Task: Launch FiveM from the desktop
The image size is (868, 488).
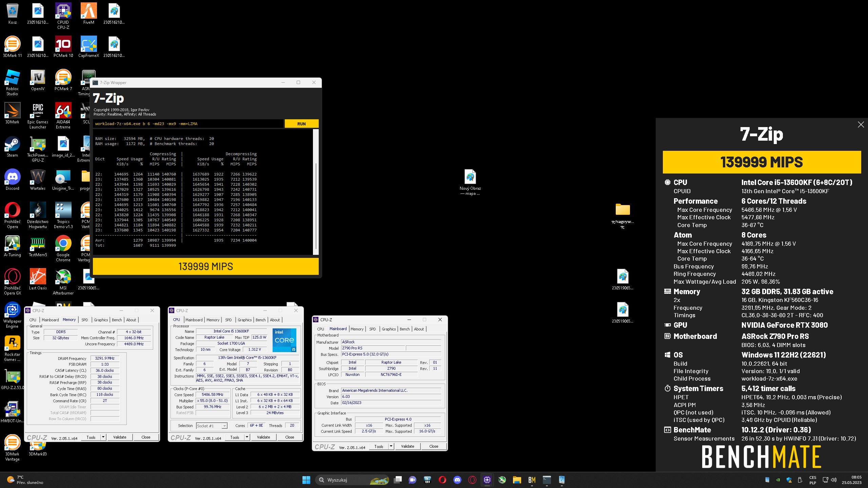Action: (88, 14)
